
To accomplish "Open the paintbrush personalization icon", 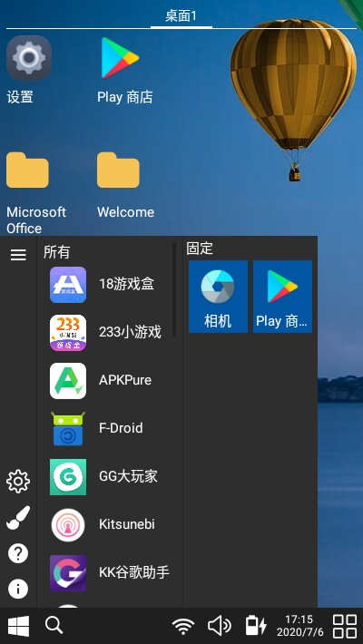I will (x=18, y=518).
